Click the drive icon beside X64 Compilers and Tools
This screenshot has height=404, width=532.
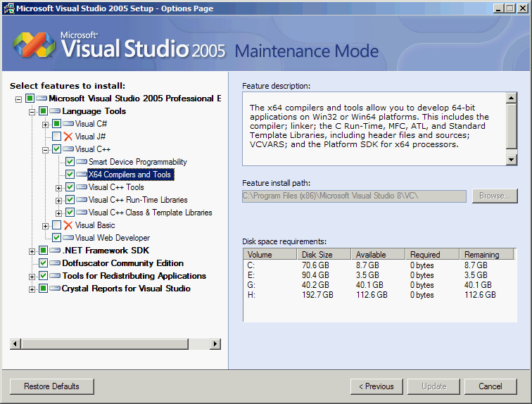coord(82,175)
